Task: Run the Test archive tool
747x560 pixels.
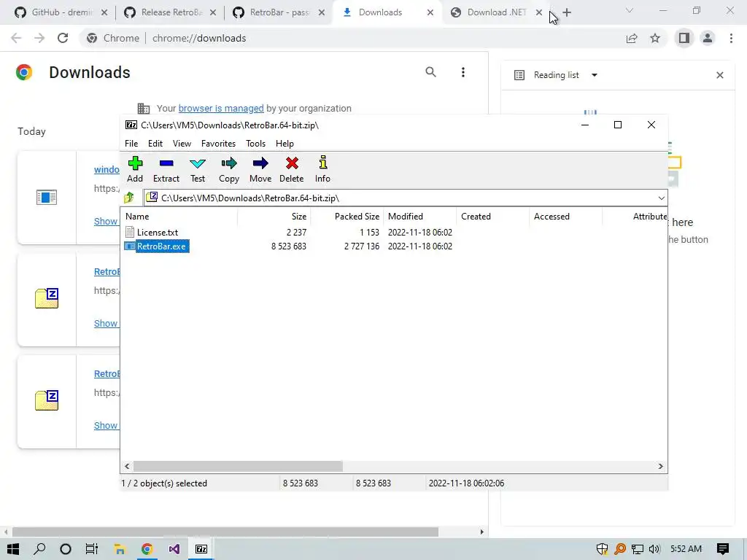Action: click(x=198, y=169)
